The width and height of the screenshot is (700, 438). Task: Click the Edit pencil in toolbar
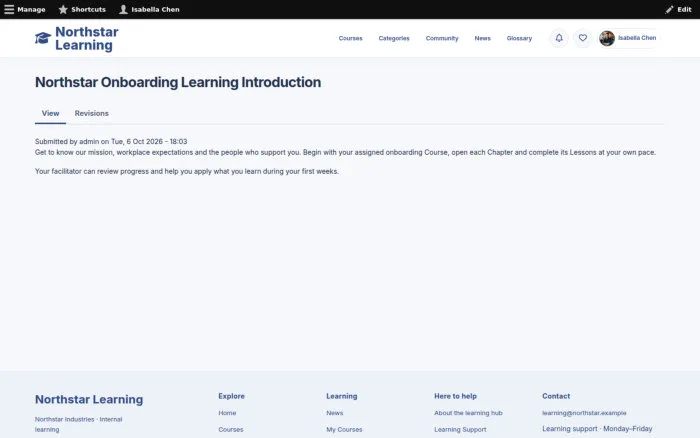point(678,9)
